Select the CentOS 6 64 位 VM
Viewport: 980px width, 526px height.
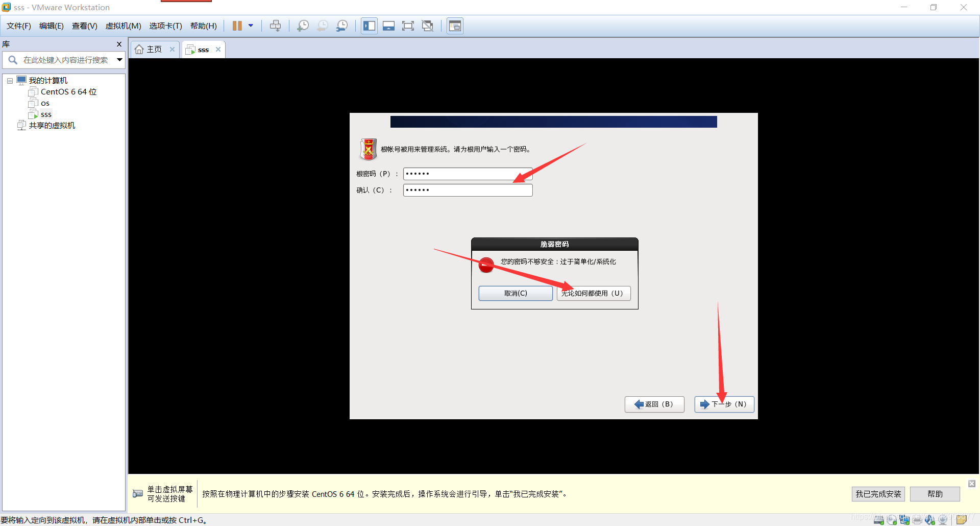point(68,92)
